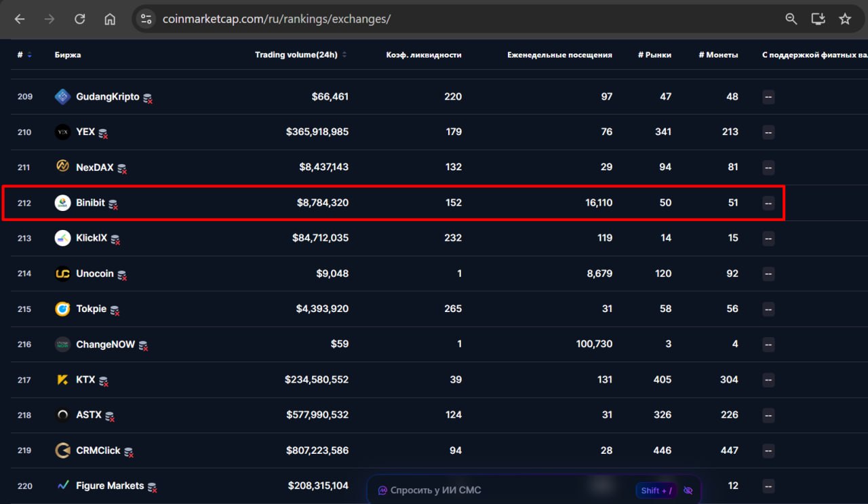Click the GudangKripto exchange logo
The image size is (868, 504).
[x=62, y=97]
